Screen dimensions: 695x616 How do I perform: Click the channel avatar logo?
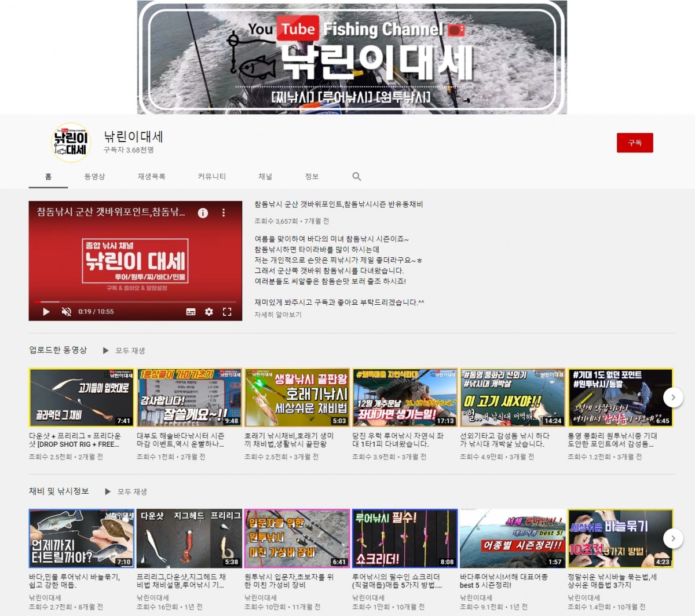pos(71,143)
